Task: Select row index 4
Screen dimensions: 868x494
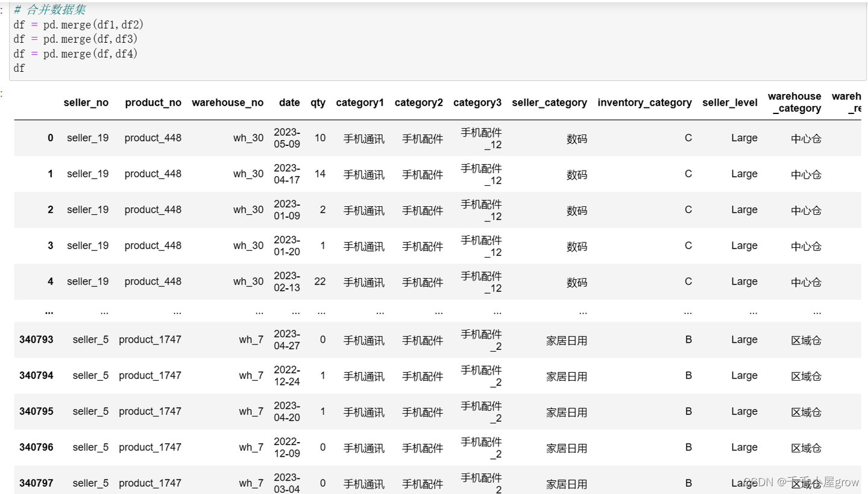Action: point(51,282)
